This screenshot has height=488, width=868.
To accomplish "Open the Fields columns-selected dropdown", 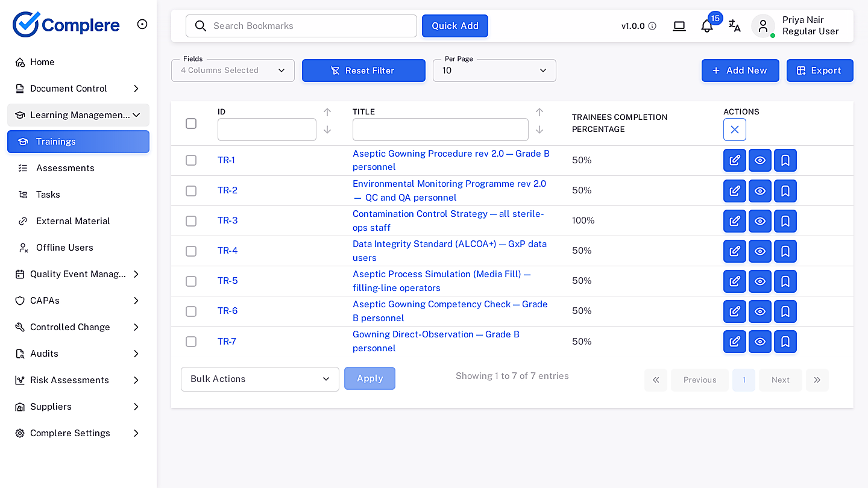I will tap(233, 70).
